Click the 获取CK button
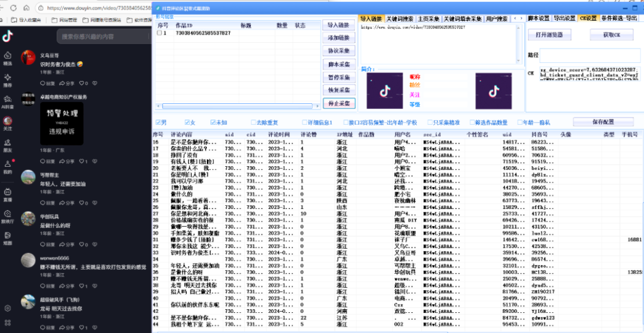Screen dimensions: 644x333 click(611, 35)
